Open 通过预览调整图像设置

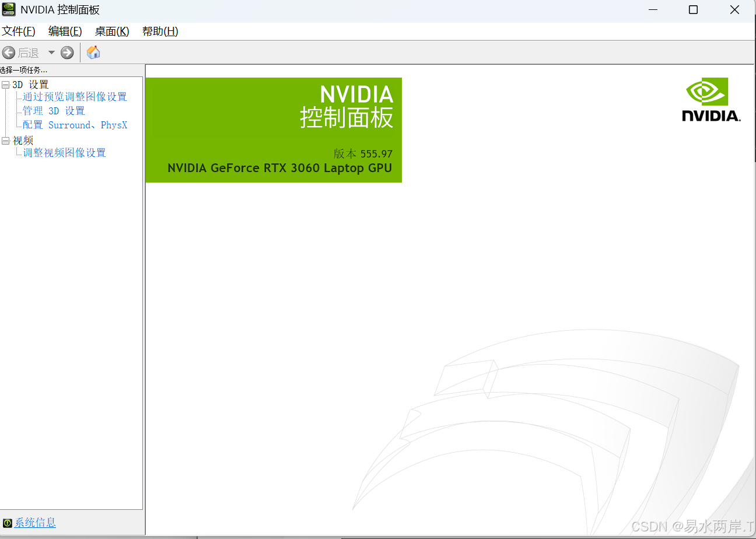click(75, 97)
